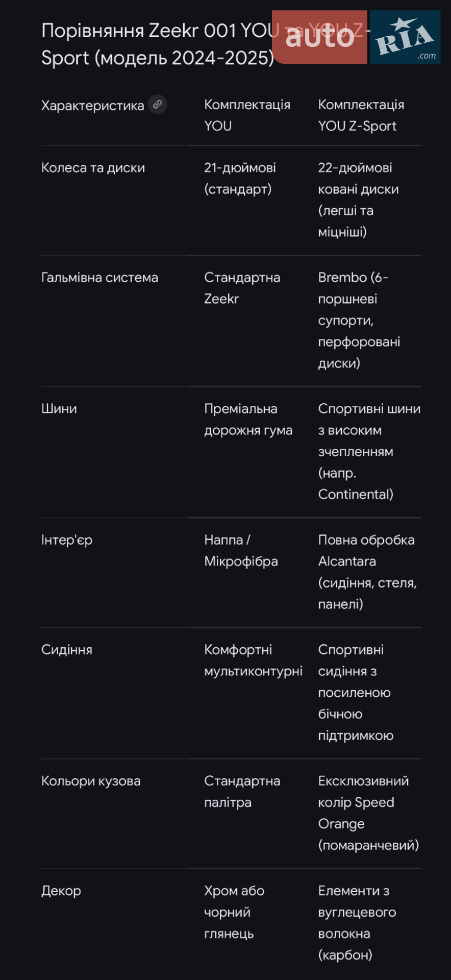
Task: Click the Continental sport tires cell
Action: [369, 451]
